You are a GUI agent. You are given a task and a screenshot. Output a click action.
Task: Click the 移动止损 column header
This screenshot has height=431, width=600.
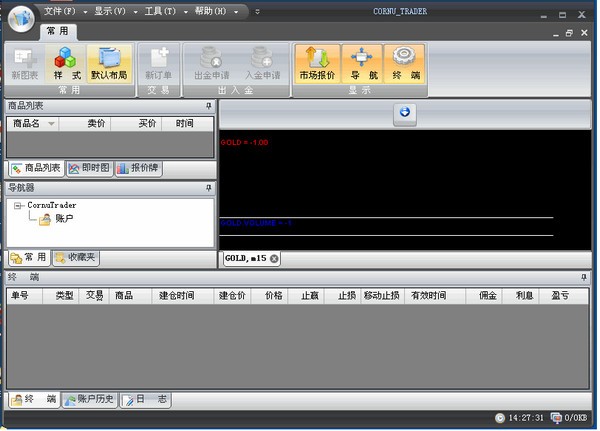(383, 295)
